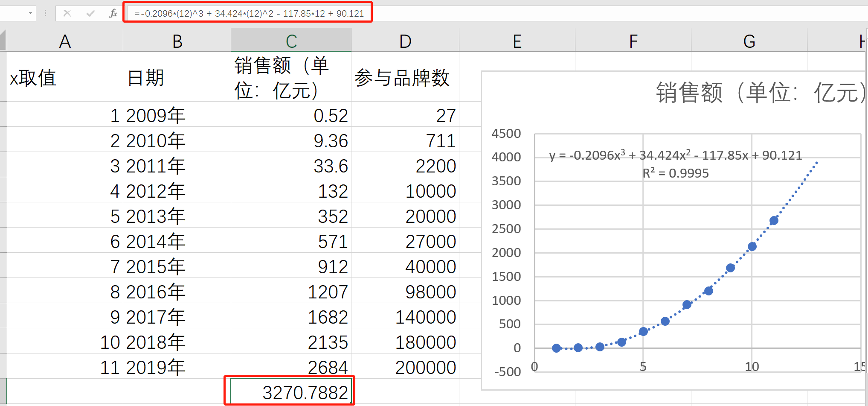Select the "日期" header cell

(177, 77)
